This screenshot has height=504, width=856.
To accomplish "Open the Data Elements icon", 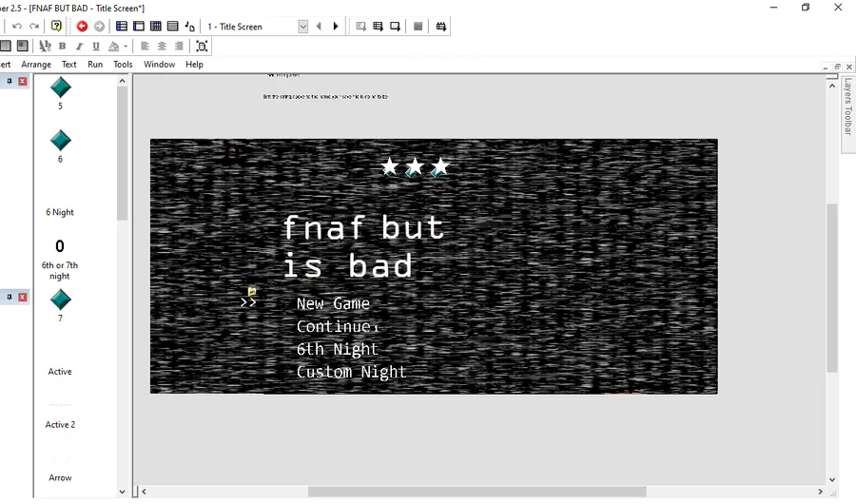I will pyautogui.click(x=189, y=27).
